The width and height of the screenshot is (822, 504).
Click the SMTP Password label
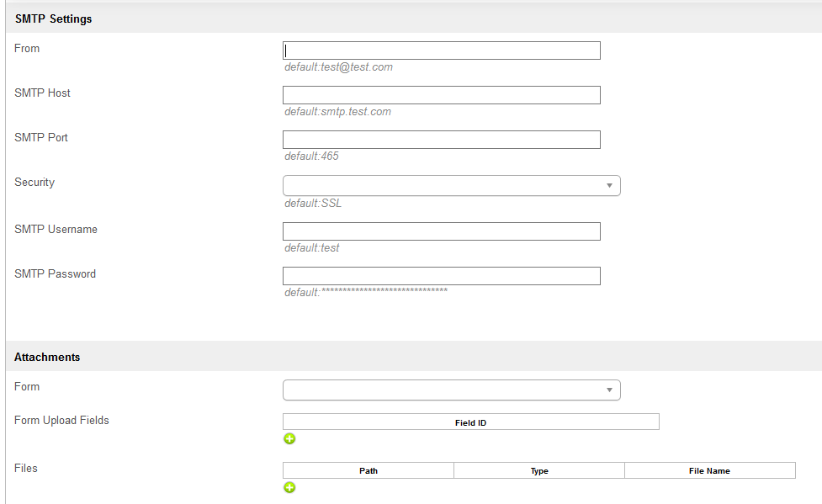click(x=55, y=273)
